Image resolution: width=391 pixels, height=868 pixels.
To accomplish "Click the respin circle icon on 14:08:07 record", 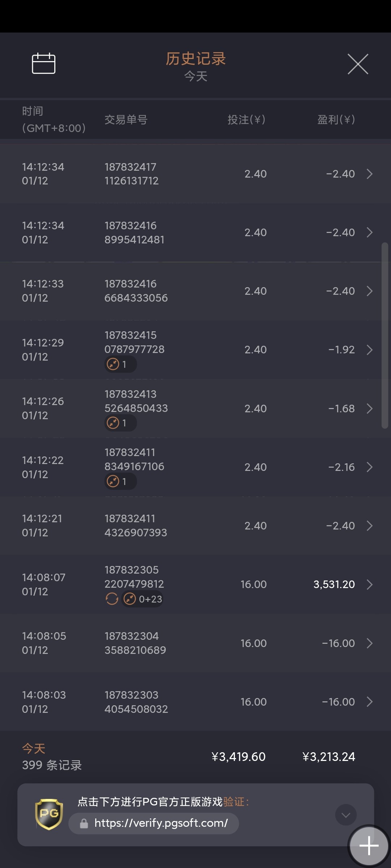I will click(x=112, y=599).
